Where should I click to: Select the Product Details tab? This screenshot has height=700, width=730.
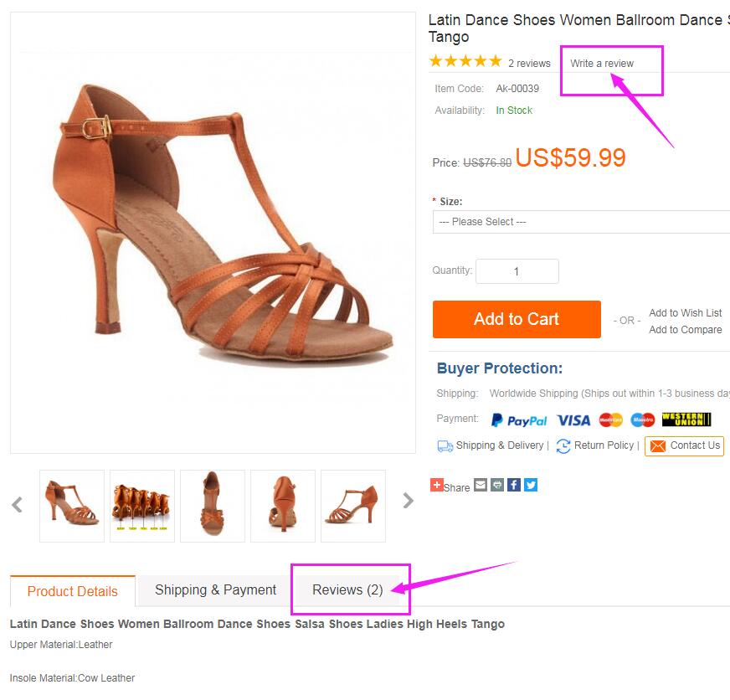[x=73, y=591]
